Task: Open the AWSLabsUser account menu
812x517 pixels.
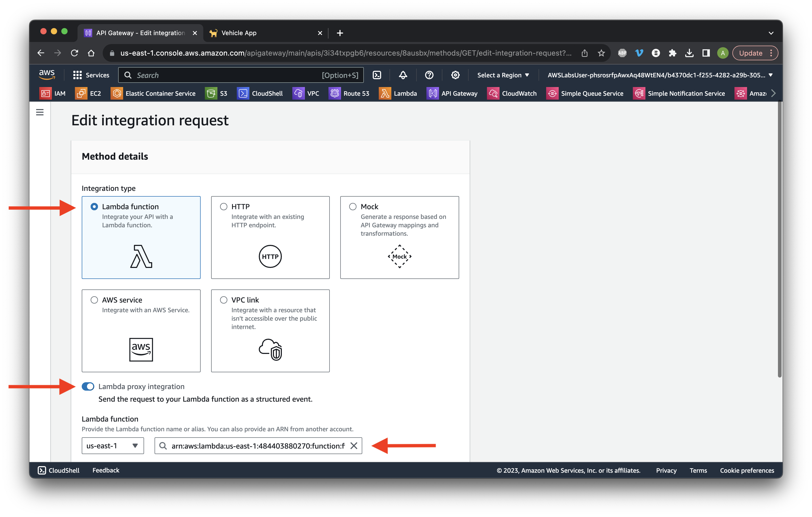Action: [660, 75]
